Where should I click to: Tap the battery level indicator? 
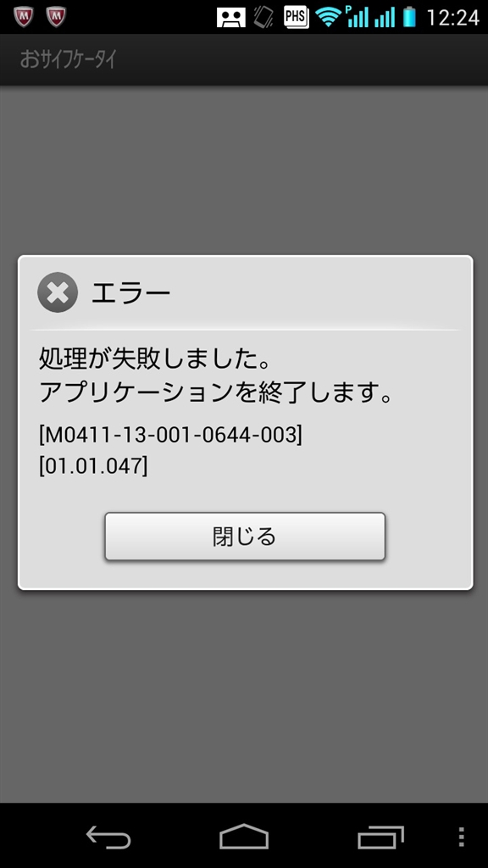pyautogui.click(x=409, y=17)
